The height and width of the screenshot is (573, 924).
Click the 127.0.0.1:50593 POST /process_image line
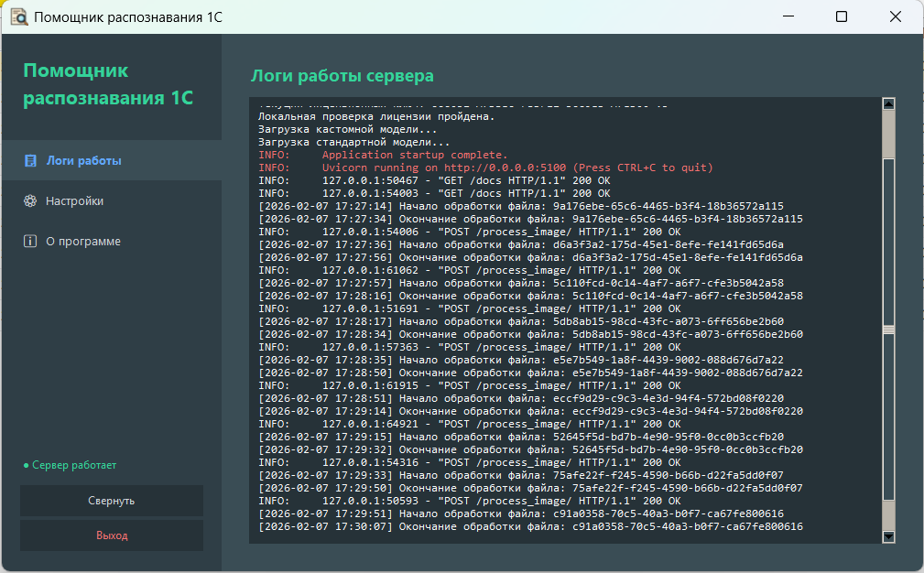pyautogui.click(x=469, y=502)
